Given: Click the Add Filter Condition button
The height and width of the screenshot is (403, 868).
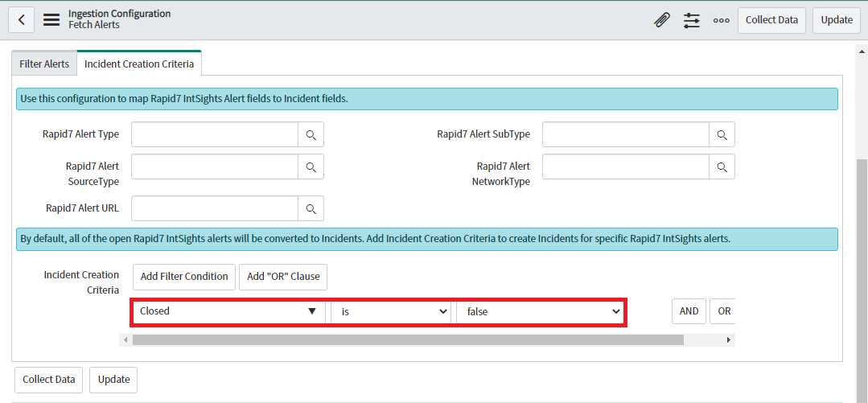Looking at the screenshot, I should [x=184, y=277].
